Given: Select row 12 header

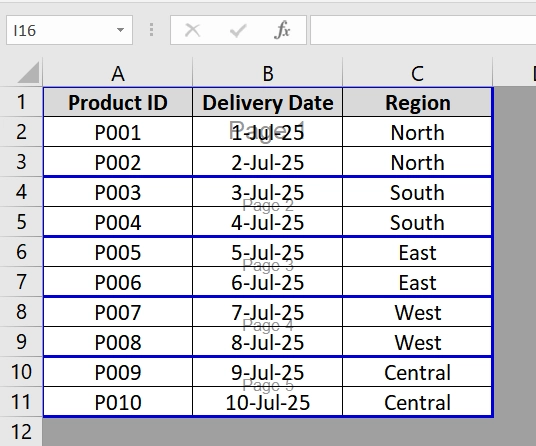Looking at the screenshot, I should pos(21,431).
